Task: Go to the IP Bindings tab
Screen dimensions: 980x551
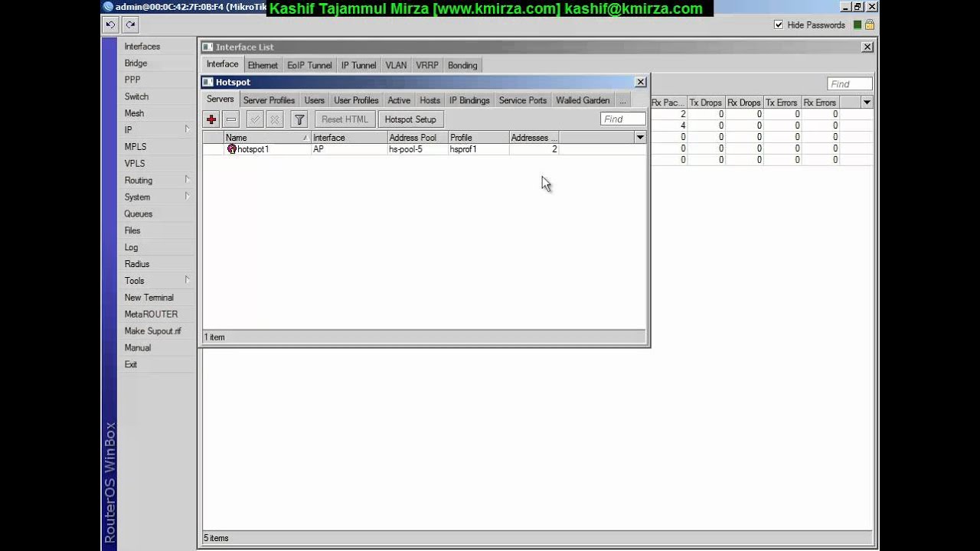Action: click(x=469, y=100)
